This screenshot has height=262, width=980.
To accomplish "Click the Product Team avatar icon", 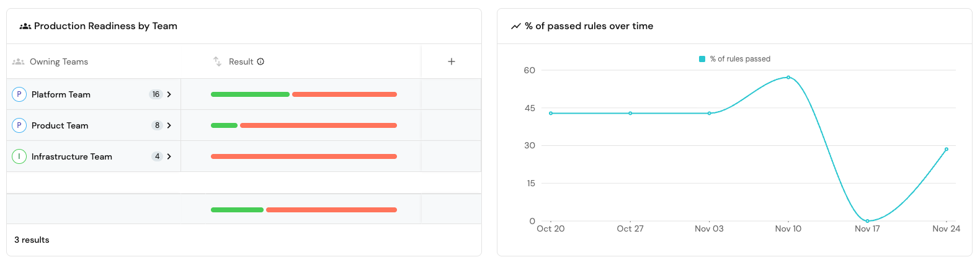I will 19,125.
